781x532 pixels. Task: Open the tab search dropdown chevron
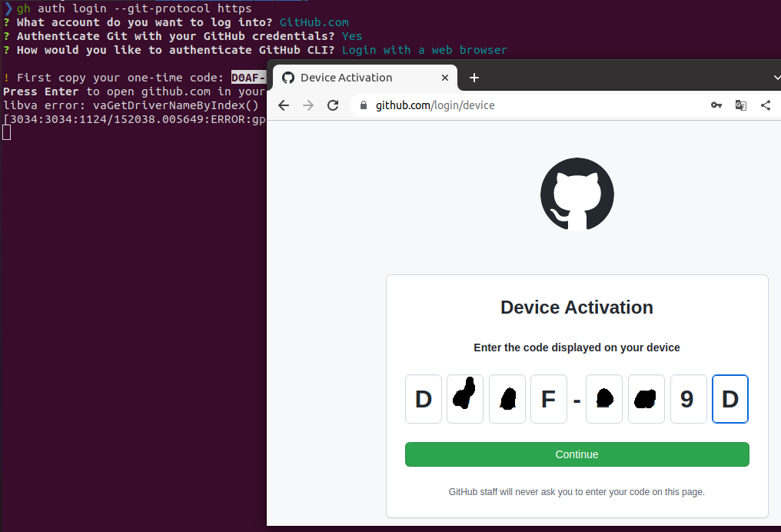(776, 78)
